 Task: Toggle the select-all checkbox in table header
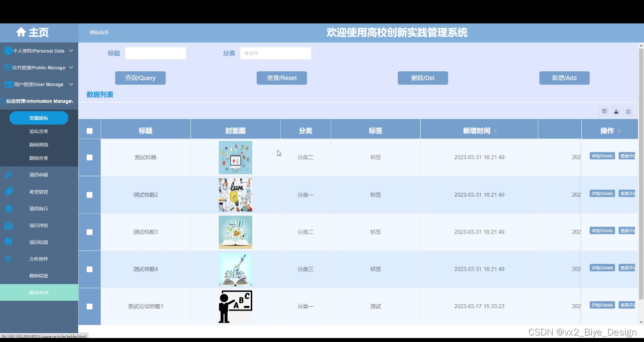tap(90, 131)
